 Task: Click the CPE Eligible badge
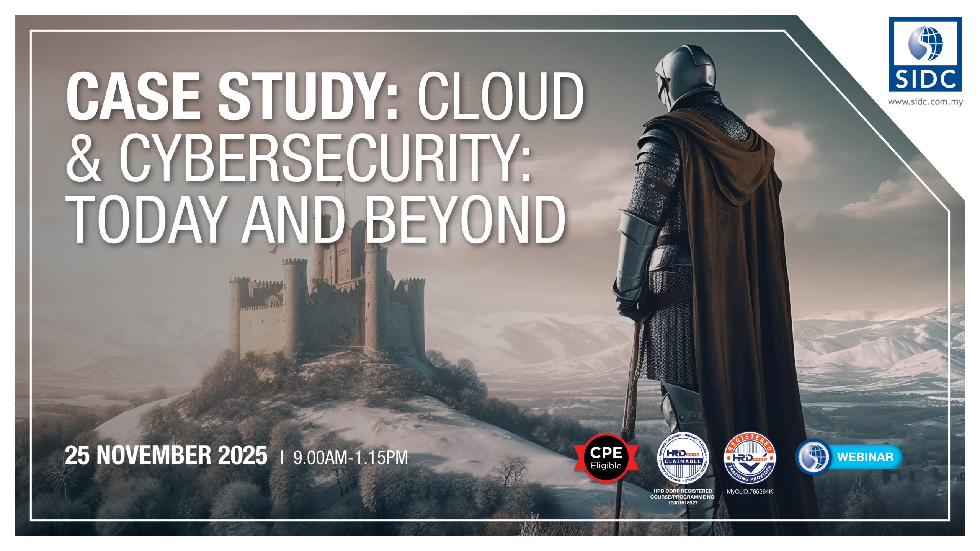coord(606,458)
